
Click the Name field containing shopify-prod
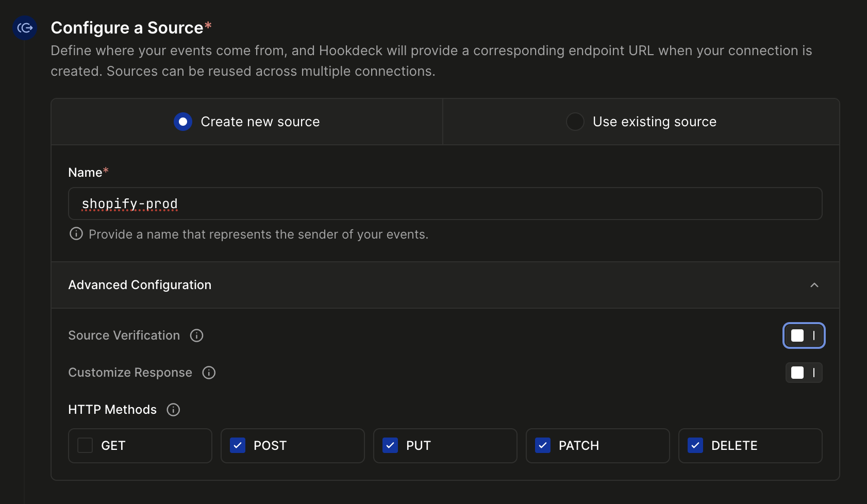click(445, 204)
